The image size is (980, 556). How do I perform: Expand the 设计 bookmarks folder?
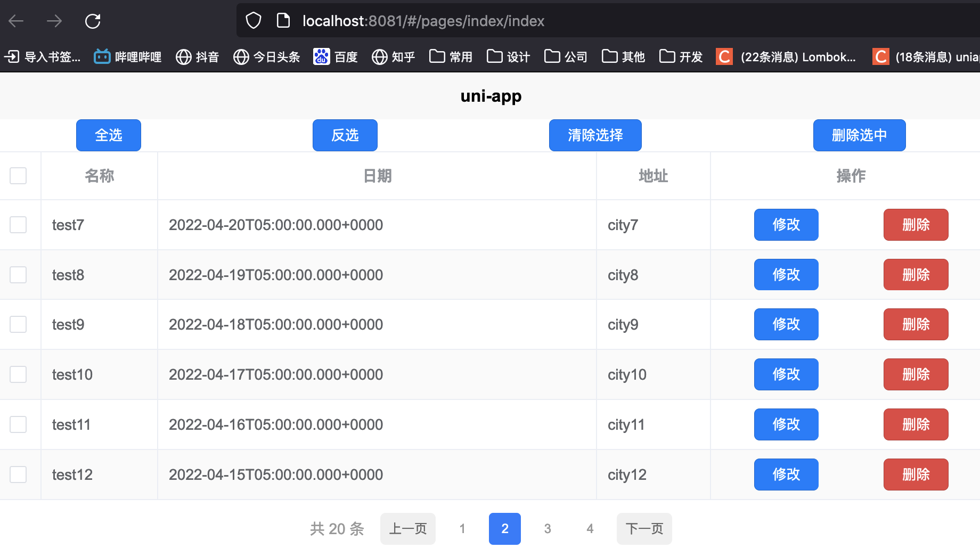(508, 56)
